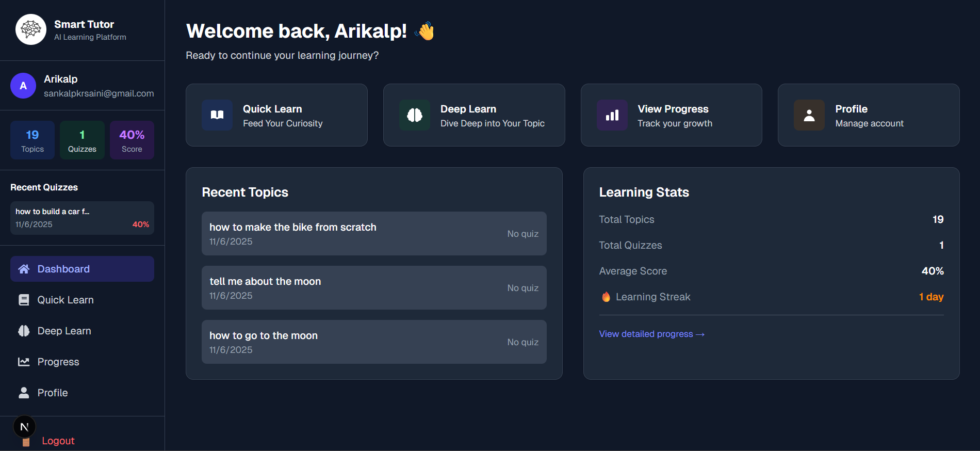Switch to Deep Learn in the sidebar
980x451 pixels.
coord(64,331)
